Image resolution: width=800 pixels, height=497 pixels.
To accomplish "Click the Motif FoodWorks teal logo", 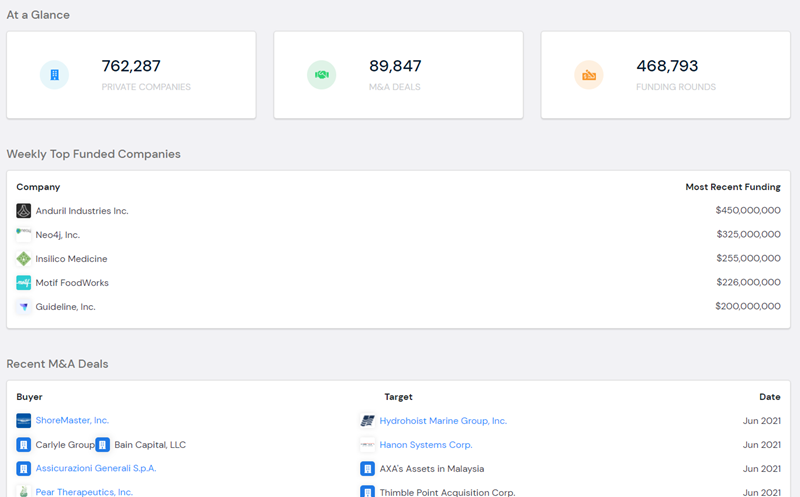I will pyautogui.click(x=23, y=283).
